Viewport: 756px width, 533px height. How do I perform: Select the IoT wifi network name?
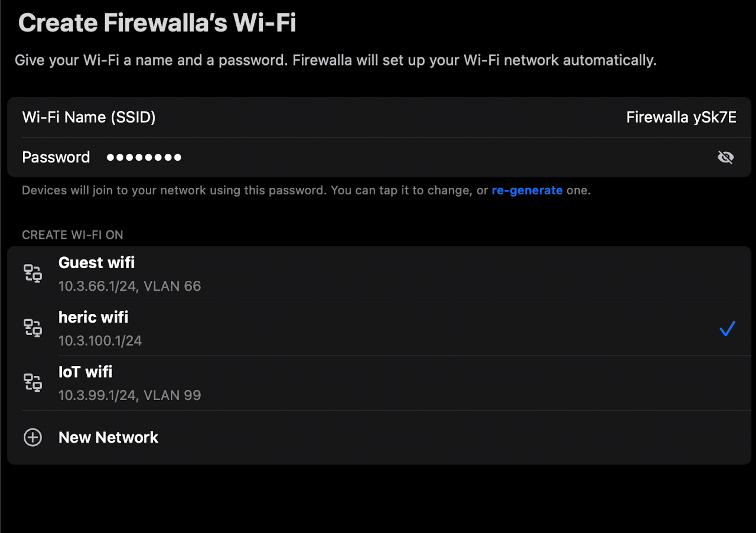[85, 372]
